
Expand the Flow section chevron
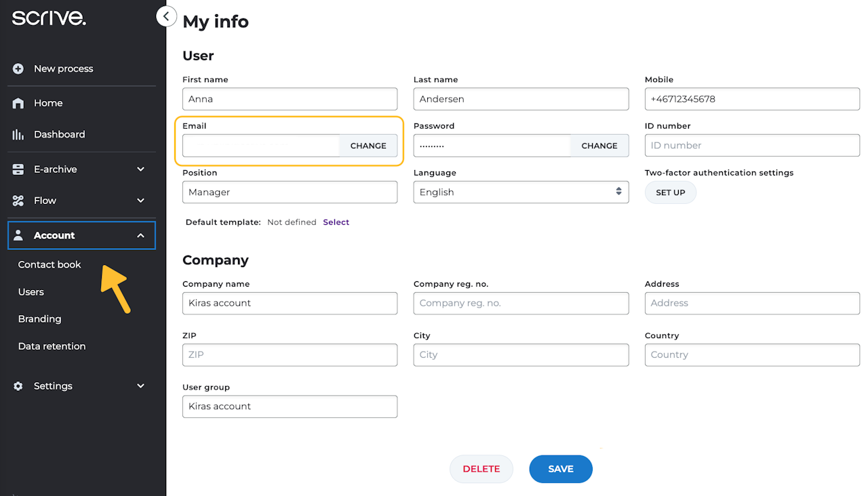pos(140,201)
